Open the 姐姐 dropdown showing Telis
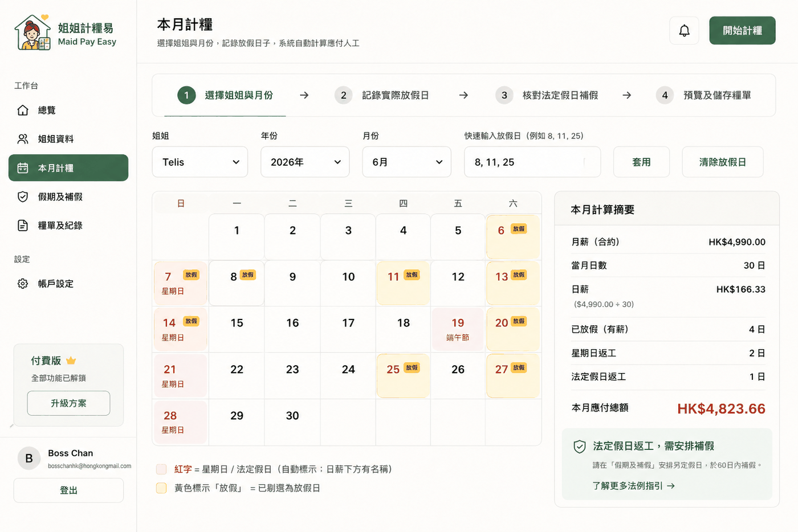The height and width of the screenshot is (532, 798). [x=200, y=162]
